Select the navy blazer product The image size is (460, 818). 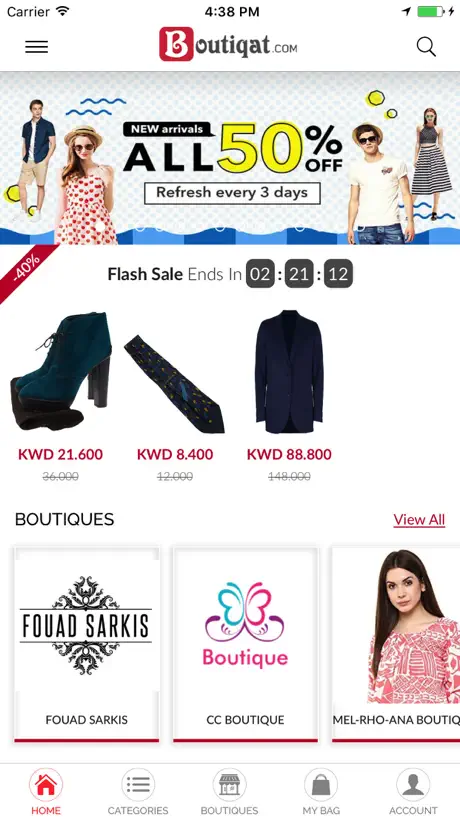pos(289,371)
